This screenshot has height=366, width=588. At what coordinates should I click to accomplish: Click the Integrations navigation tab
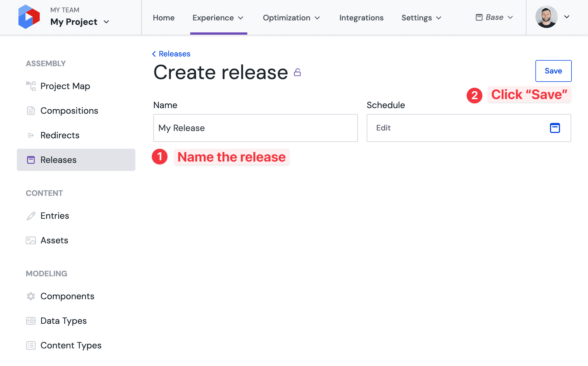point(361,17)
